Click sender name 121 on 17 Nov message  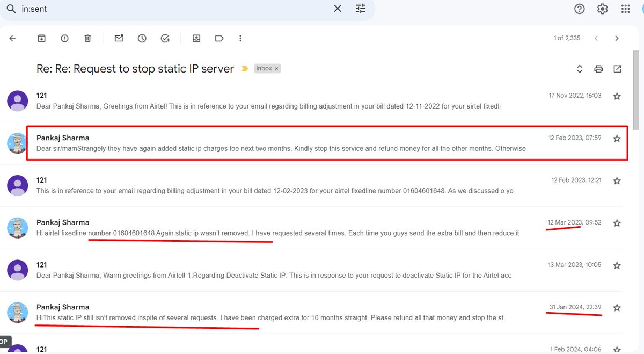42,96
